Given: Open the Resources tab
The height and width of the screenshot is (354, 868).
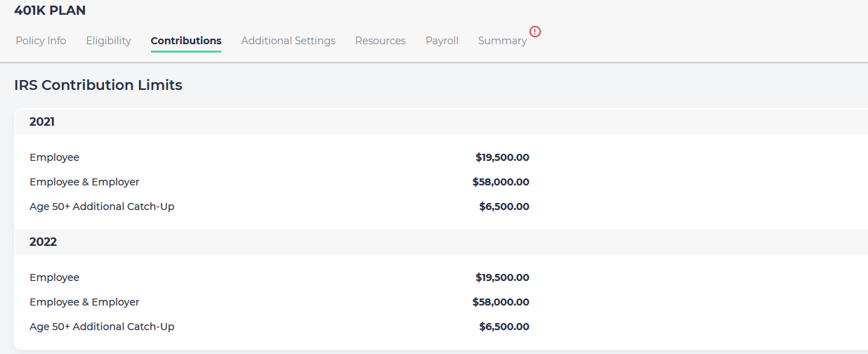Looking at the screenshot, I should click(x=380, y=41).
